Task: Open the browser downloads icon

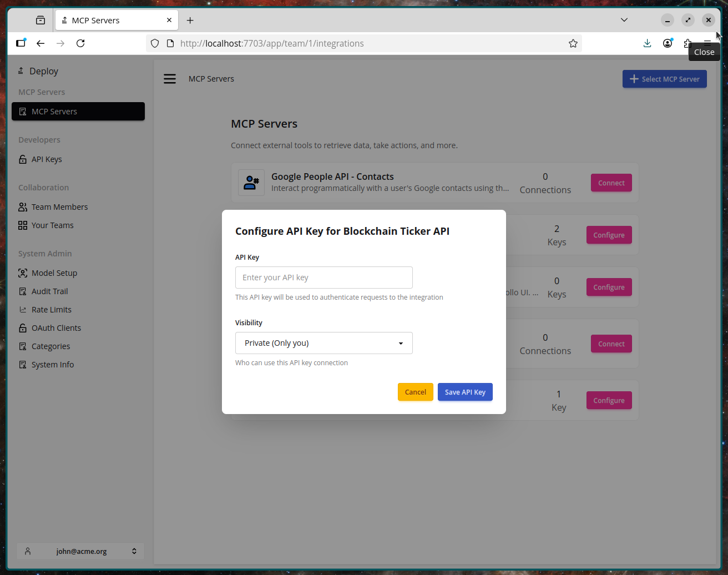Action: (647, 43)
